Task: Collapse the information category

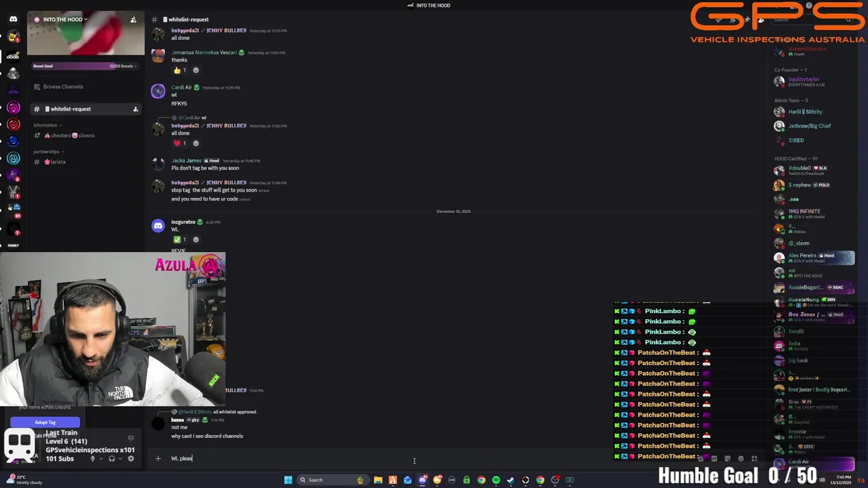Action: click(47, 125)
